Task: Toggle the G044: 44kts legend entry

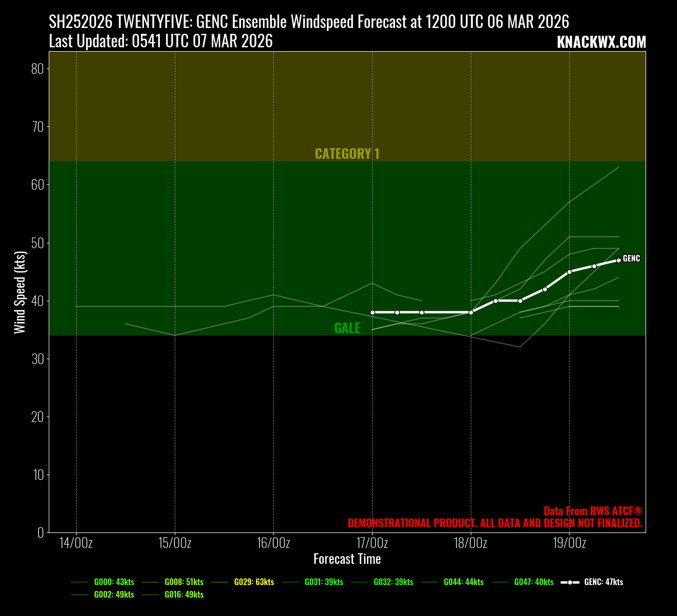Action: tap(463, 582)
